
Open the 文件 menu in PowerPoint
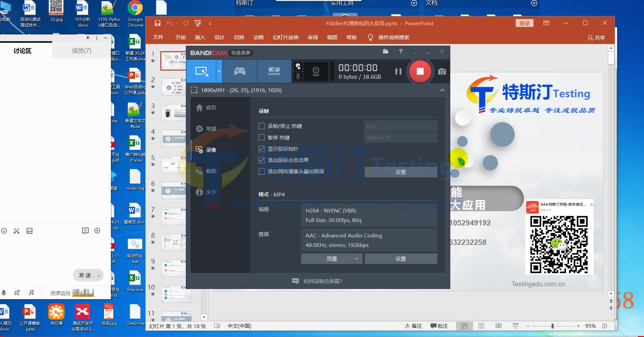(158, 37)
